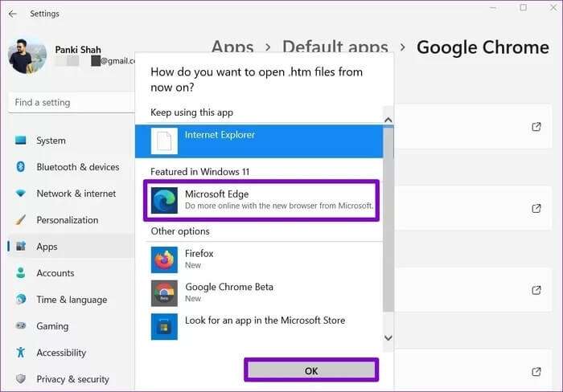Choose Firefox from Other options

coord(259,259)
